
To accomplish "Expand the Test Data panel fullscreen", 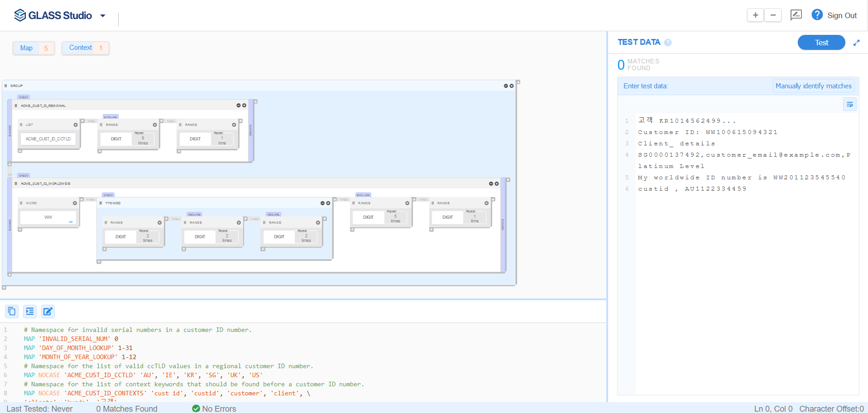I will click(x=857, y=43).
